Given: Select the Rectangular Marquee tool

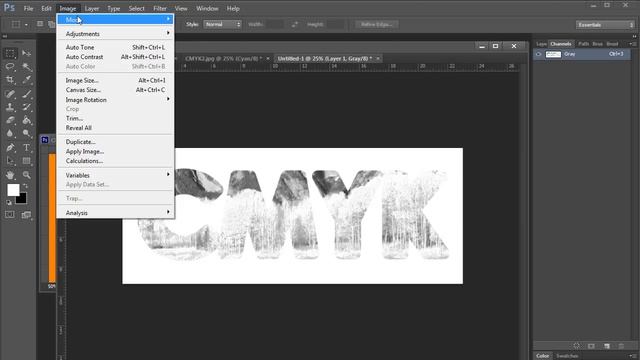Looking at the screenshot, I should [10, 53].
